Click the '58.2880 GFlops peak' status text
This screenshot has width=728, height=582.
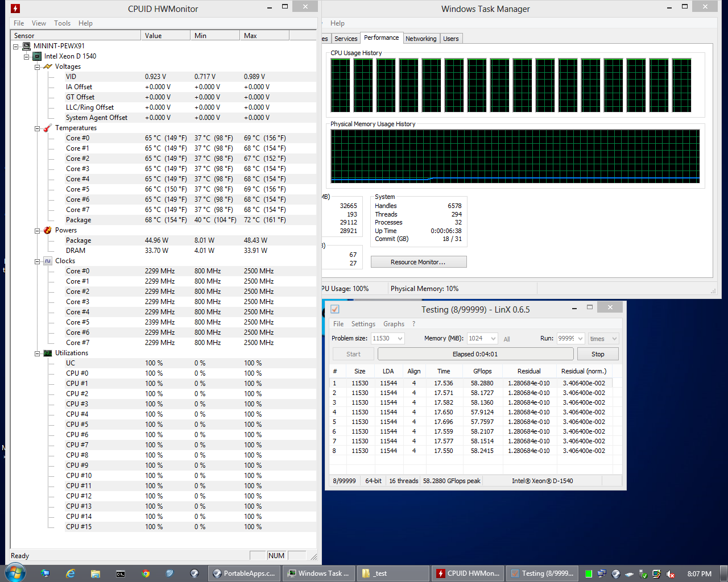(x=452, y=481)
